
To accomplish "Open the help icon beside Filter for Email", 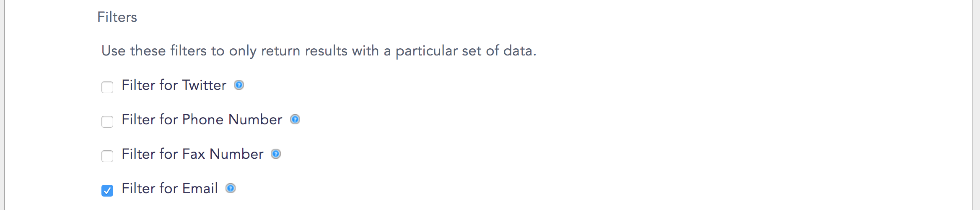I will coord(231,189).
